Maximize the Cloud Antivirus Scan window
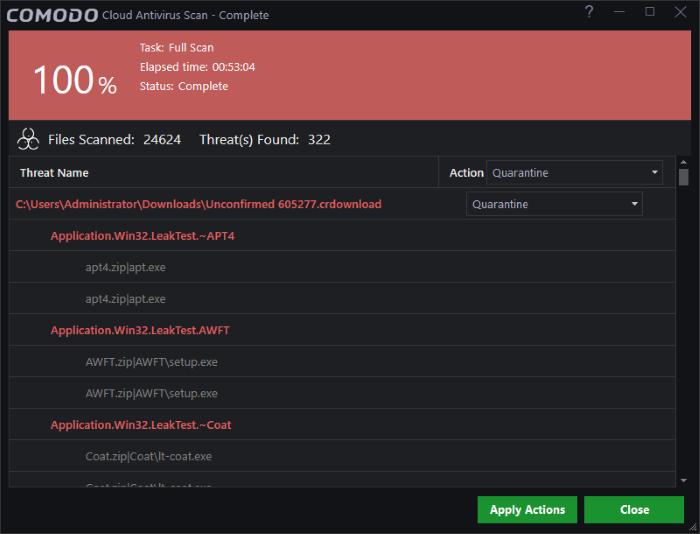The height and width of the screenshot is (534, 700). click(x=650, y=12)
